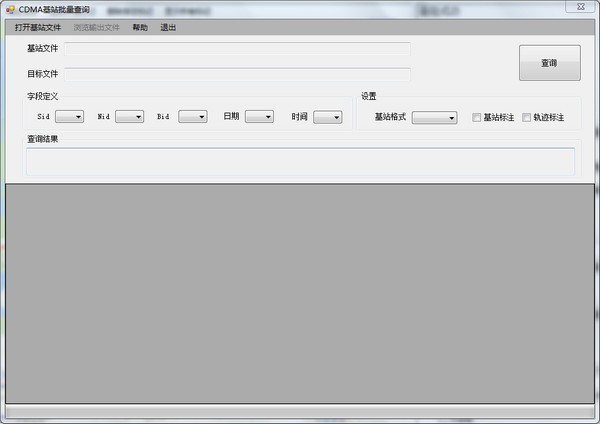
Task: Click the gray data display area
Action: click(300, 294)
